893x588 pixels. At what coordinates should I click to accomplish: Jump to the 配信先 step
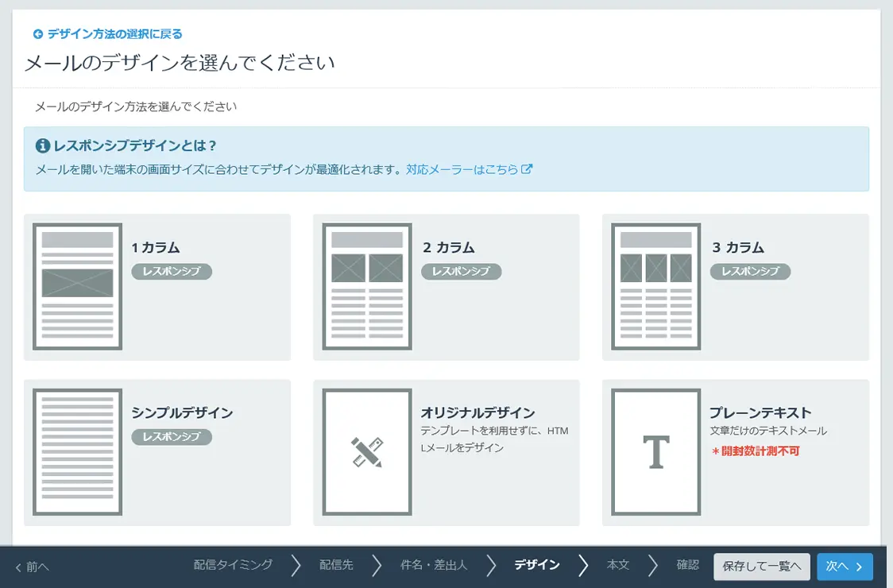coord(336,565)
